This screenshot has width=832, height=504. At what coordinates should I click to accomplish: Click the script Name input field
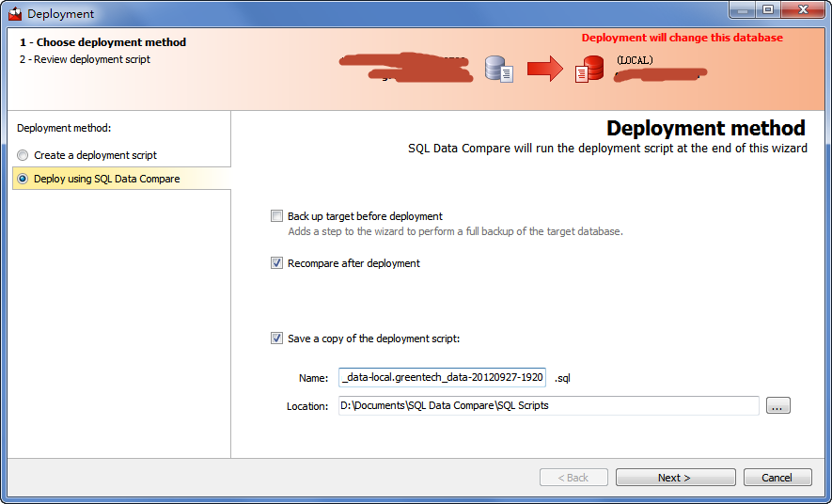(442, 377)
